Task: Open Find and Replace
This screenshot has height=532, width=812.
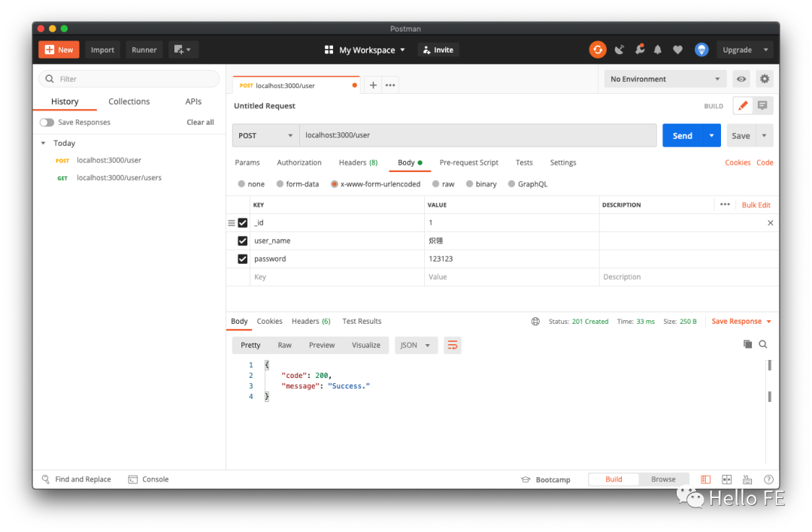Action: pyautogui.click(x=76, y=479)
